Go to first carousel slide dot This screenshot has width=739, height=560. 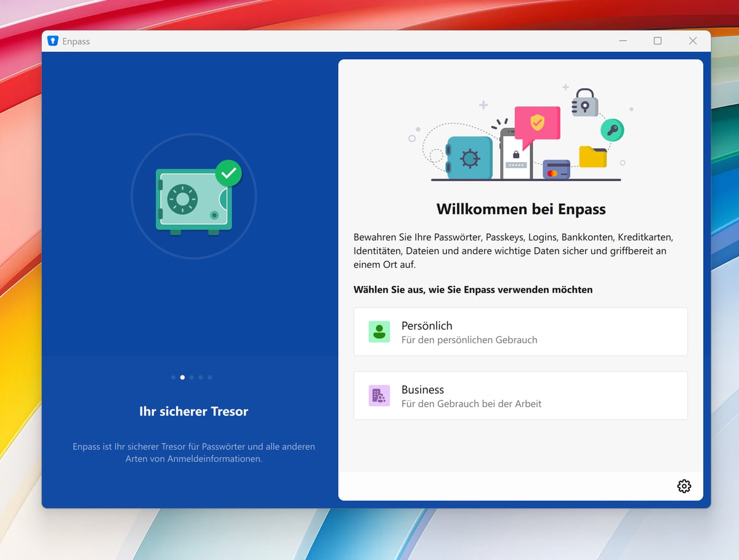[173, 377]
